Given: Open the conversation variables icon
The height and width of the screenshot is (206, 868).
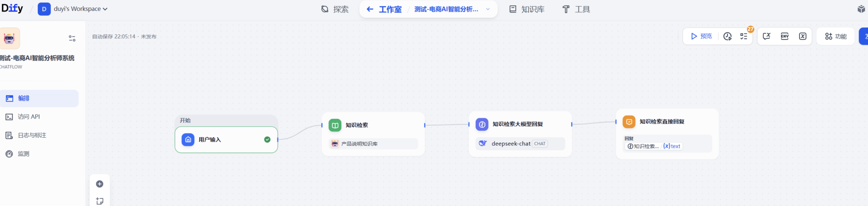Looking at the screenshot, I should tap(803, 36).
